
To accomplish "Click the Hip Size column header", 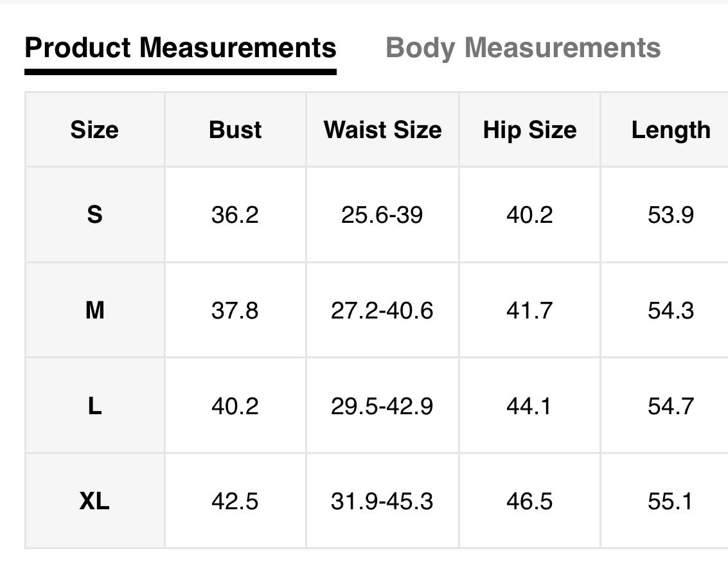I will 529,130.
